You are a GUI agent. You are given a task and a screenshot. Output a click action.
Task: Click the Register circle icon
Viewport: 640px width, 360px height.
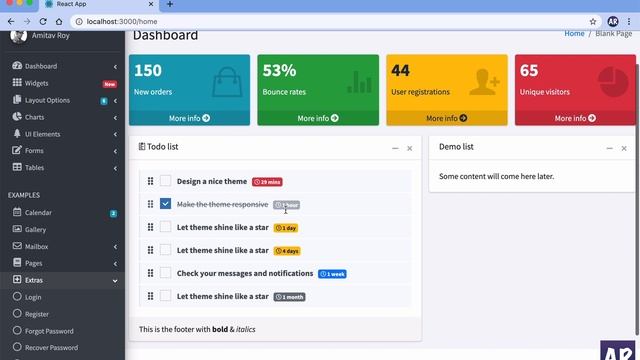pyautogui.click(x=17, y=313)
